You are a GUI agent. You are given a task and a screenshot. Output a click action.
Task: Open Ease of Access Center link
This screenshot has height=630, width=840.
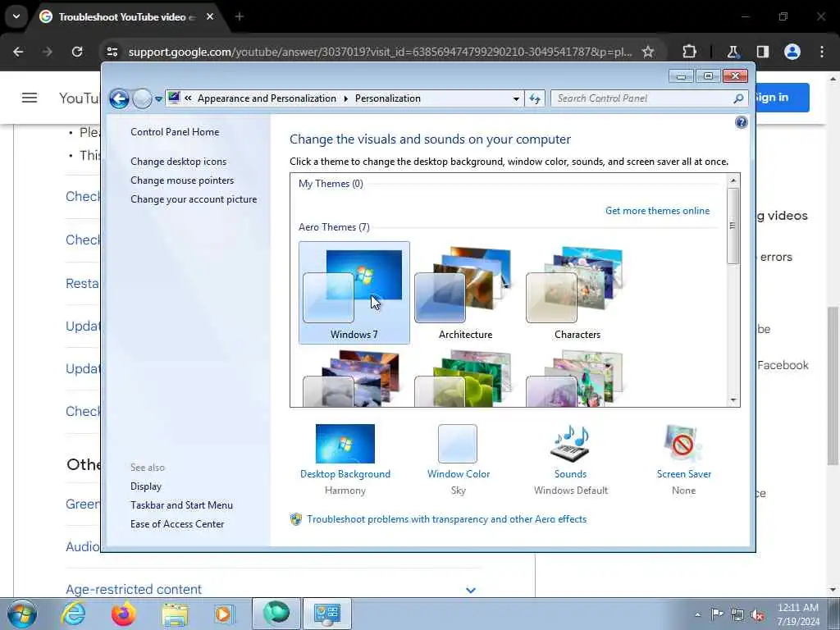tap(177, 523)
